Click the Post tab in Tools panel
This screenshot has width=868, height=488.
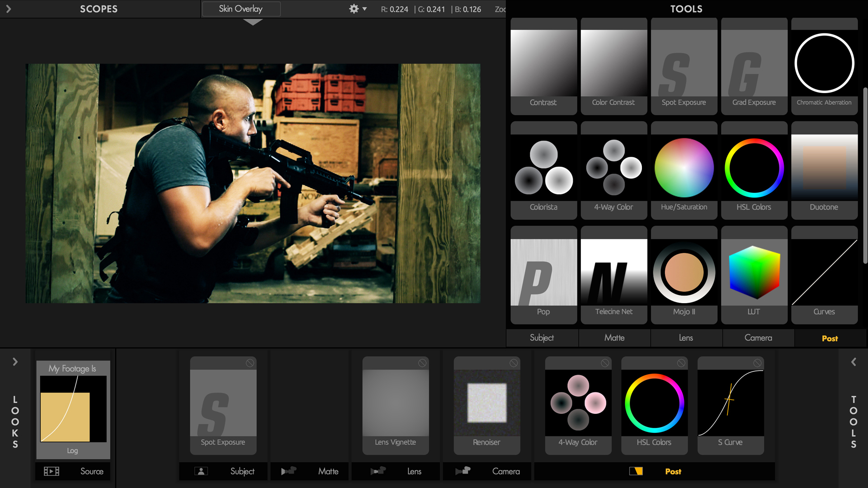click(x=829, y=338)
